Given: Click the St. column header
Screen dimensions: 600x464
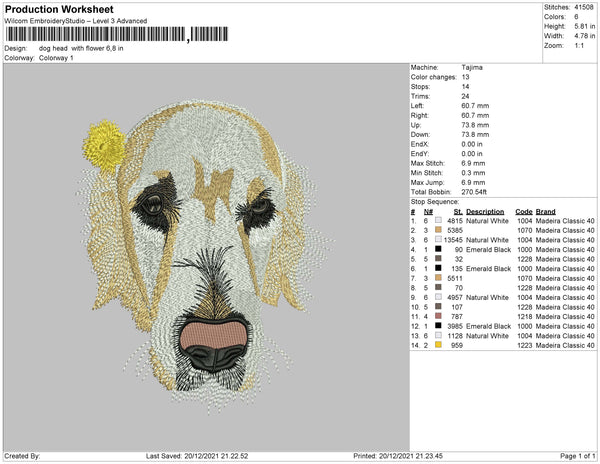Looking at the screenshot, I should pyautogui.click(x=458, y=212).
